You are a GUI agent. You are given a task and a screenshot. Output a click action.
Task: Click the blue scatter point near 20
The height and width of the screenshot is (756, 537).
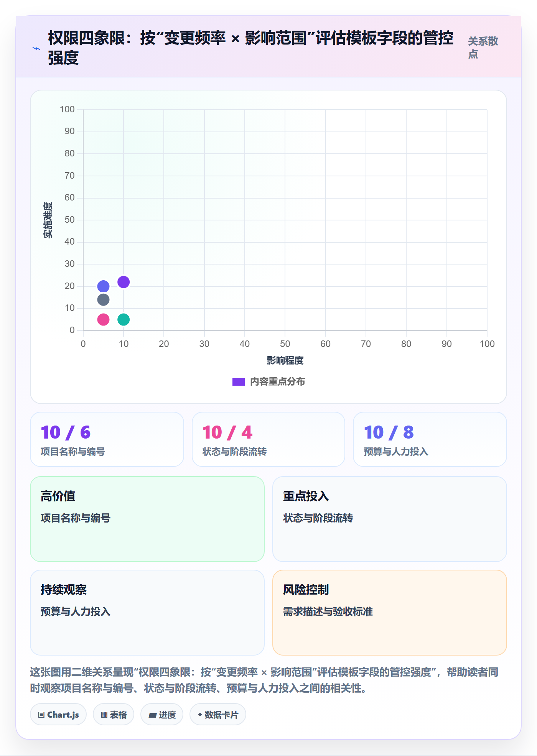(x=103, y=286)
